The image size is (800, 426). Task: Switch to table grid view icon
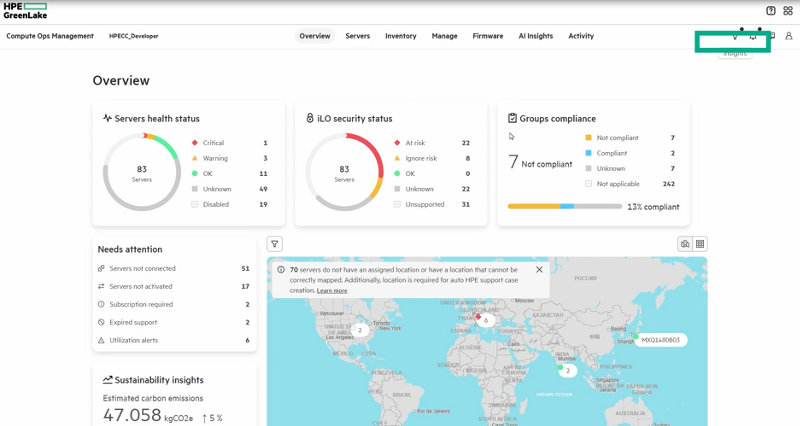pos(700,244)
